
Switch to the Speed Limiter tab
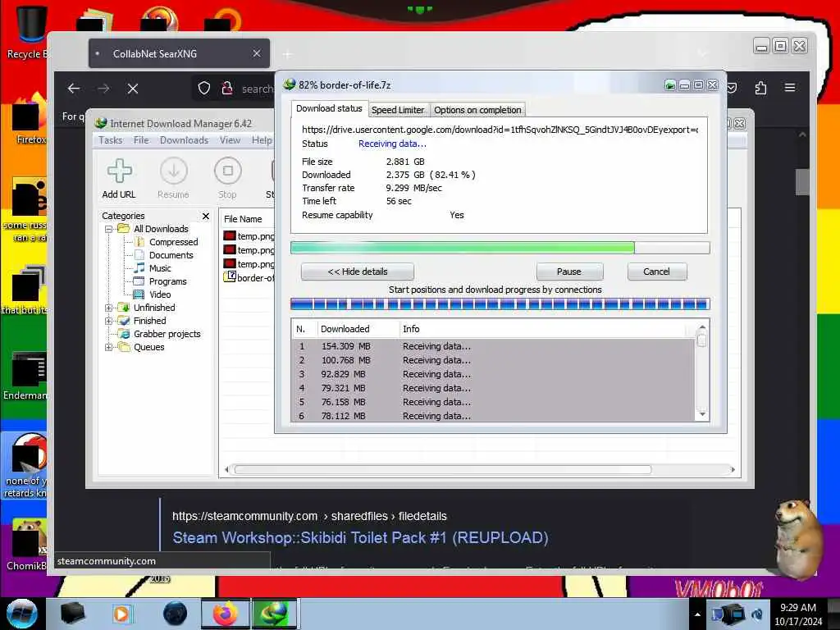[x=398, y=110]
